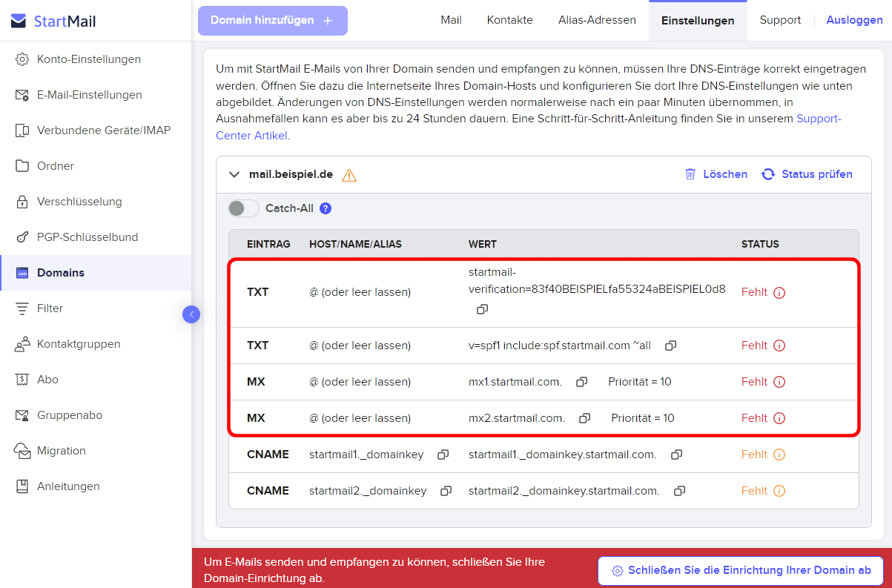Viewport: 892px width, 588px height.
Task: Open the Alias-Adressen tab
Action: pos(597,20)
